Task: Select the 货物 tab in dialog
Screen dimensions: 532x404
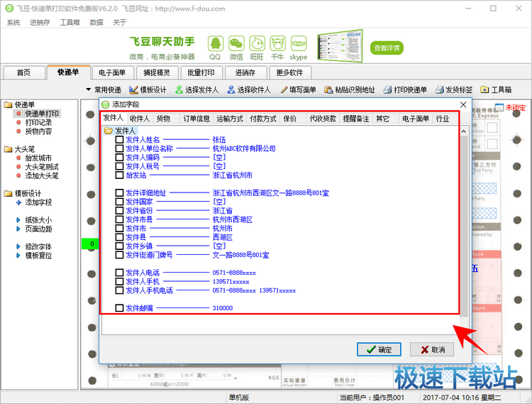Action: [163, 119]
